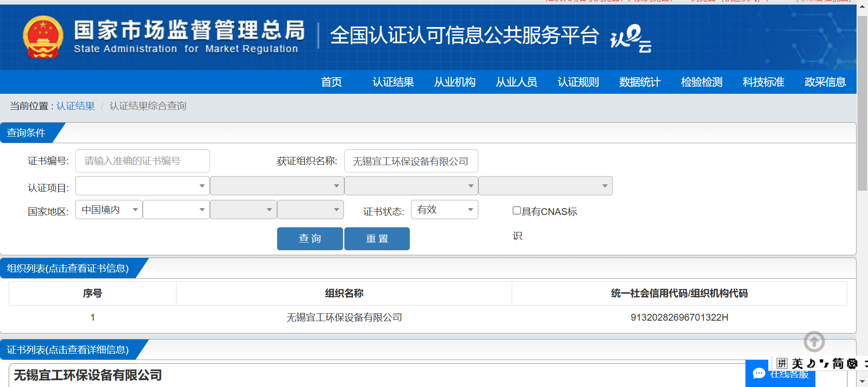
Task: Click the 证书编号 input field
Action: coord(142,161)
